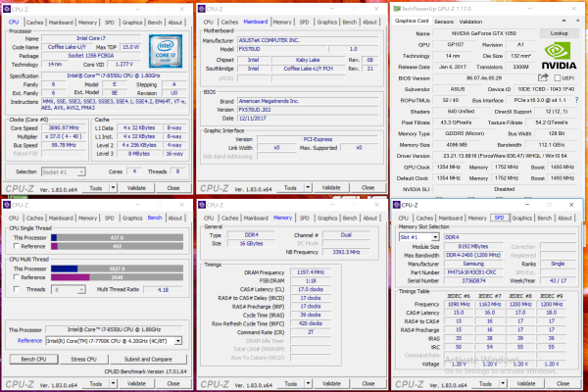
Task: Click the Serial Number value 3736DB74
Action: click(x=473, y=280)
